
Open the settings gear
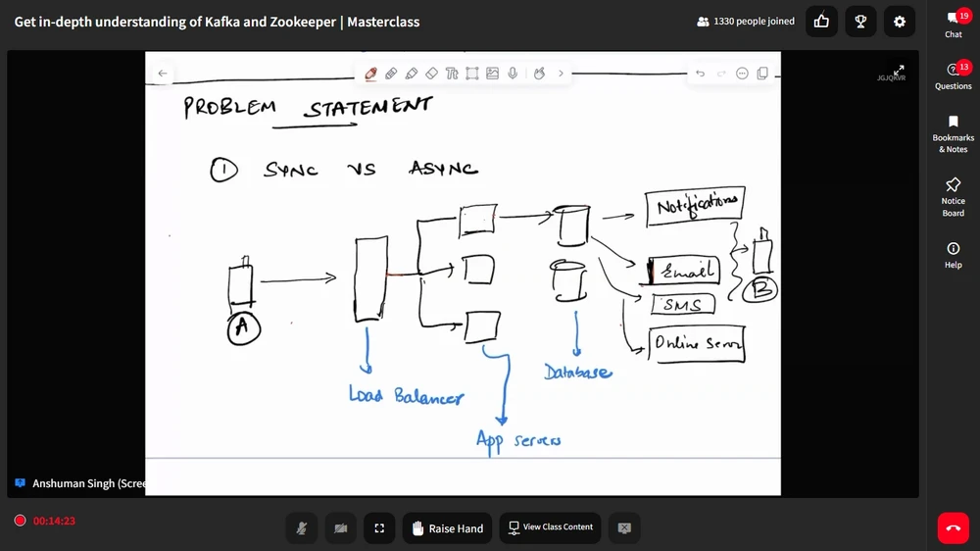click(900, 21)
